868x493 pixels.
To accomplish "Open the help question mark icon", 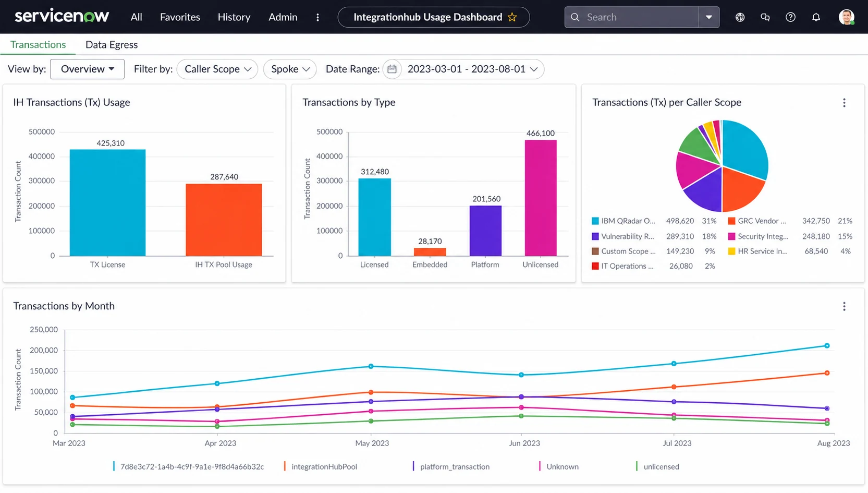I will click(x=791, y=17).
